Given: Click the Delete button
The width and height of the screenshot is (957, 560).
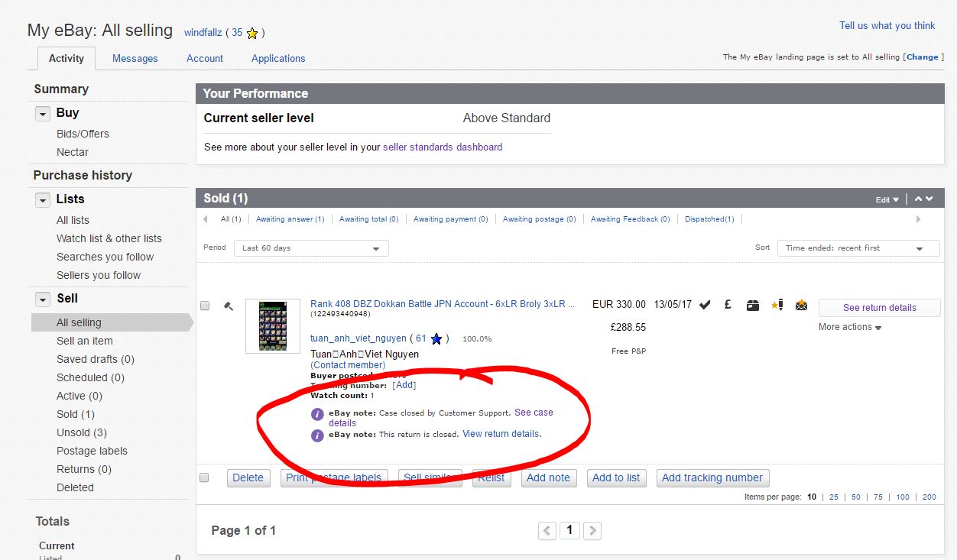Looking at the screenshot, I should pyautogui.click(x=248, y=478).
